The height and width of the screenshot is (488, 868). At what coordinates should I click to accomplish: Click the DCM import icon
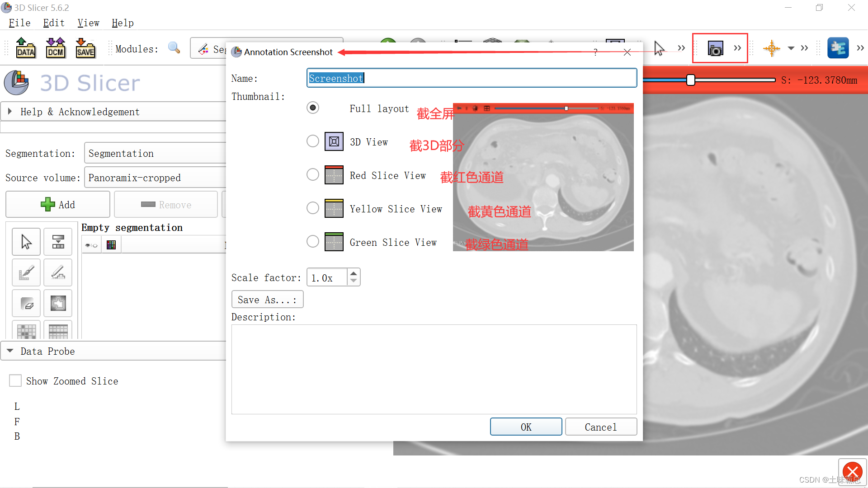pyautogui.click(x=55, y=48)
